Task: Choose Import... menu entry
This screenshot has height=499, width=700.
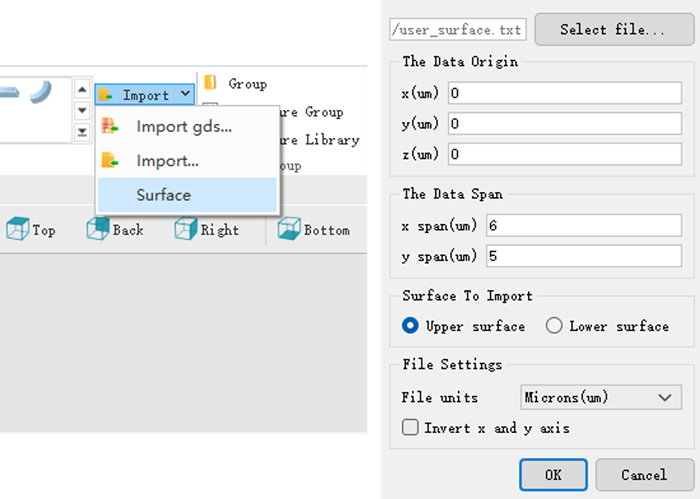Action: (x=188, y=161)
